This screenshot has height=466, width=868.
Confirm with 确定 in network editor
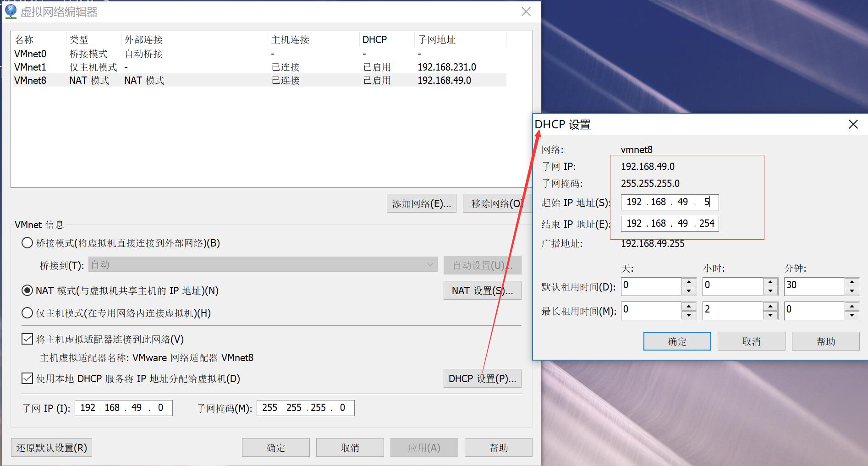pos(276,448)
